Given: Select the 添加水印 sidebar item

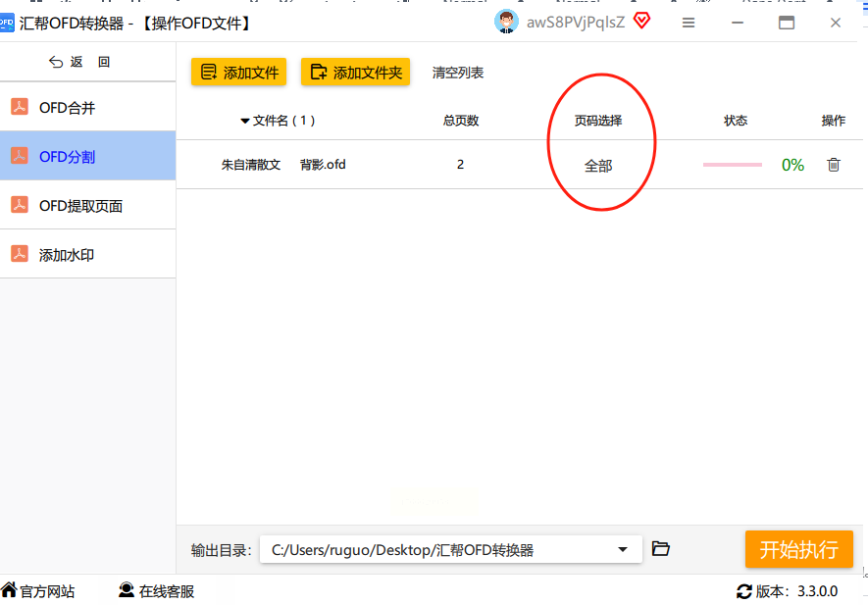Looking at the screenshot, I should 87,255.
